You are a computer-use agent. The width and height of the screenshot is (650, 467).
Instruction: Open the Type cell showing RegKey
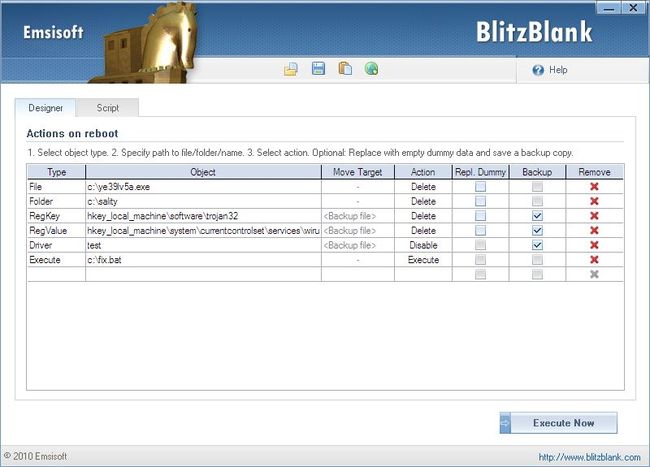pyautogui.click(x=56, y=216)
